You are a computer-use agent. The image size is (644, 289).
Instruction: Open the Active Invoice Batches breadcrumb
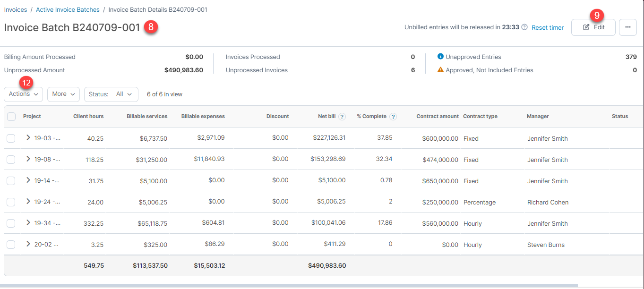68,9
